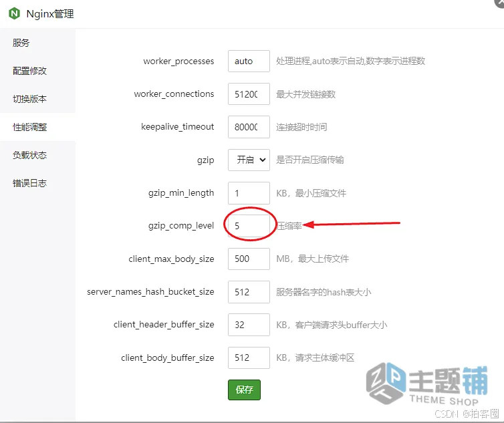504x423 pixels.
Task: Open the 负载状态 tab
Action: click(37, 155)
